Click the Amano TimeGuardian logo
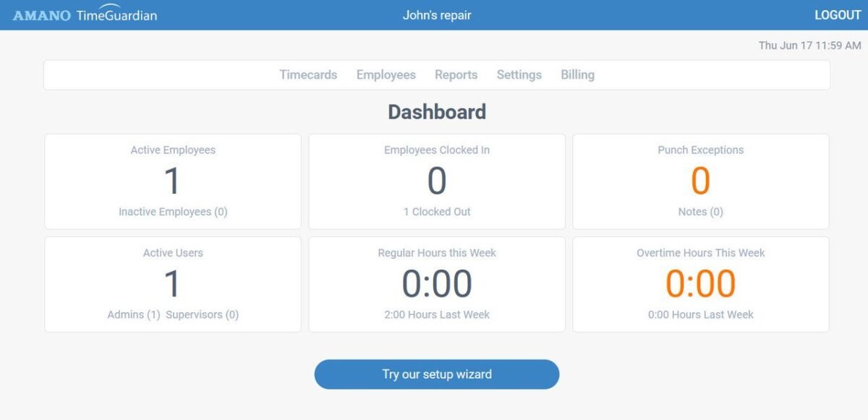This screenshot has width=868, height=420. pos(85,15)
